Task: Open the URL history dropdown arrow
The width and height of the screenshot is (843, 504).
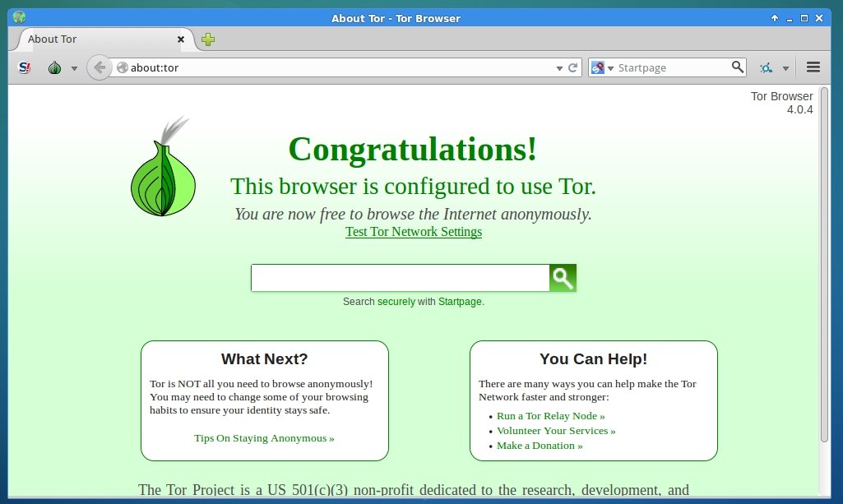Action: pos(559,68)
